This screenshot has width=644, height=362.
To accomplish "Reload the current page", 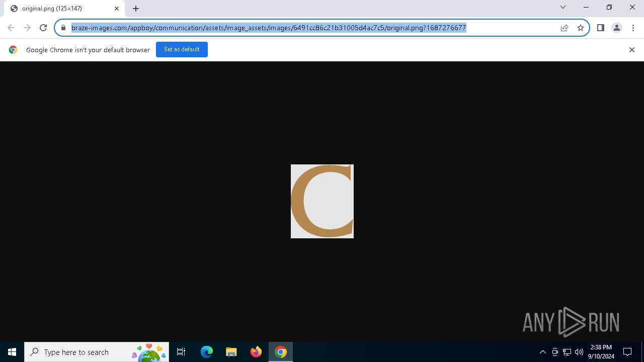I will (x=43, y=28).
